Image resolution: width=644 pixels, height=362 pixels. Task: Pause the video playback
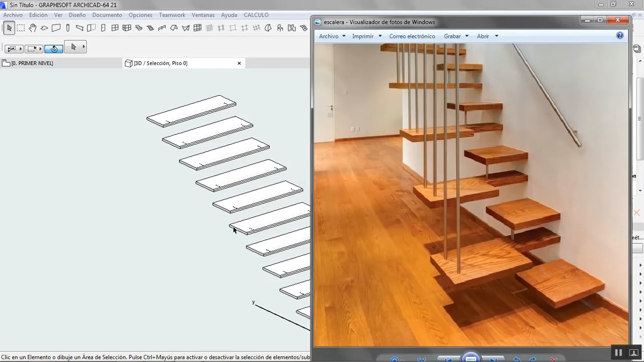pyautogui.click(x=618, y=352)
